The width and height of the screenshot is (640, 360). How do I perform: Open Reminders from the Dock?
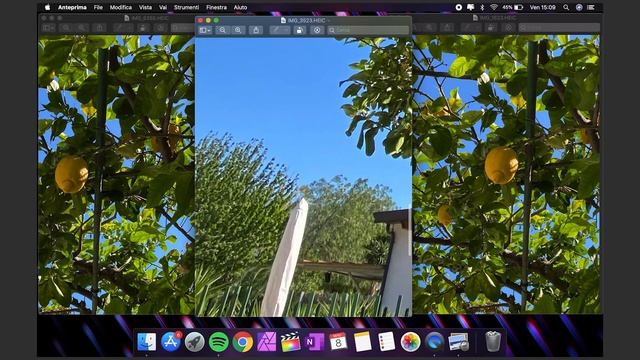[387, 342]
